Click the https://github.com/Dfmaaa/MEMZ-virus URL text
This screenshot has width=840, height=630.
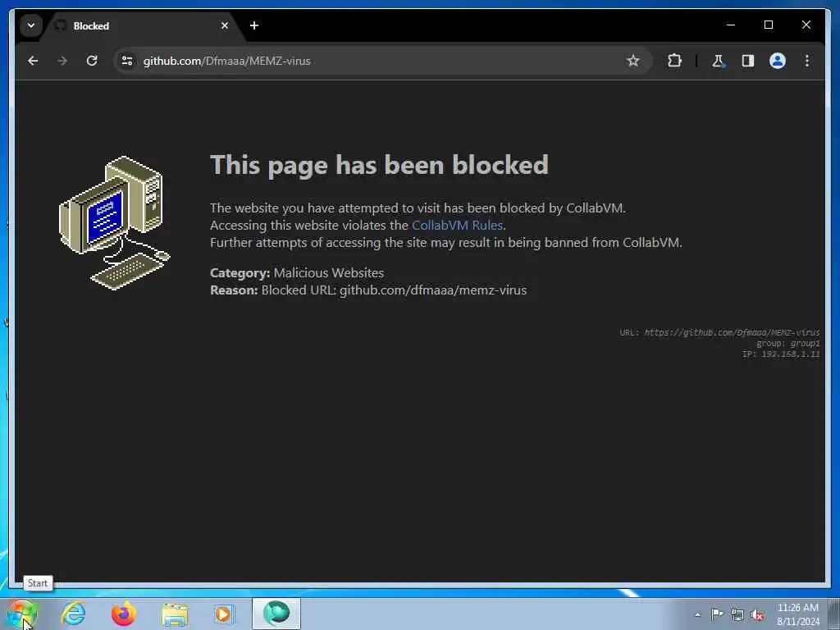(x=732, y=333)
